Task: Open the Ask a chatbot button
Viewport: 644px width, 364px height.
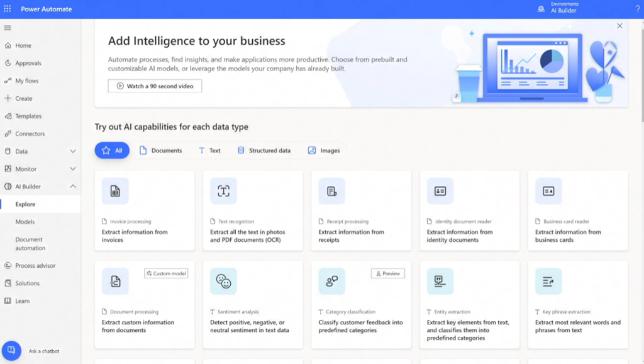Action: click(x=11, y=351)
